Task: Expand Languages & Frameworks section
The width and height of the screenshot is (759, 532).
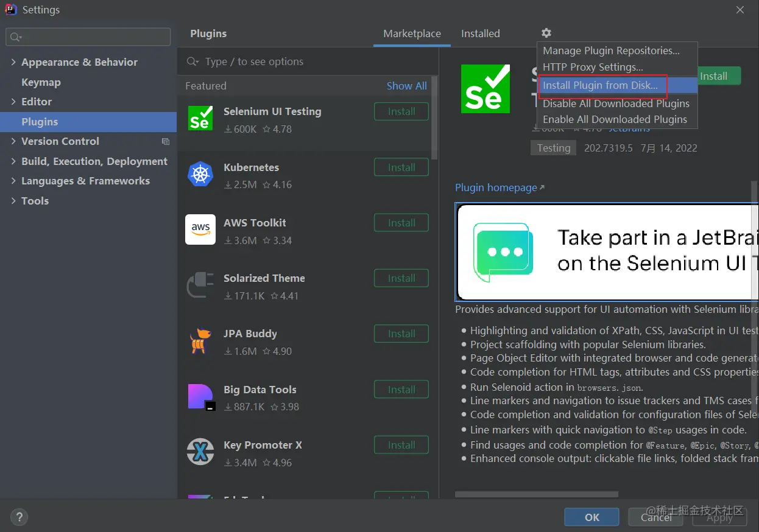Action: (13, 181)
